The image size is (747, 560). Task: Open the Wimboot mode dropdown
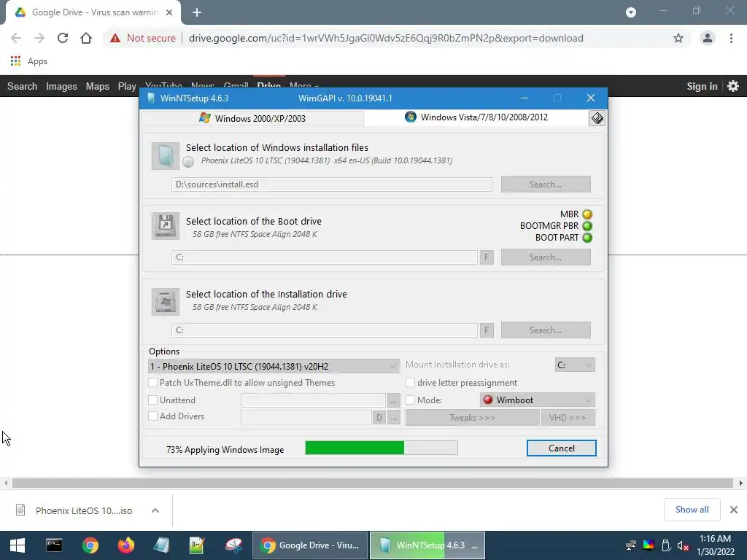click(538, 400)
